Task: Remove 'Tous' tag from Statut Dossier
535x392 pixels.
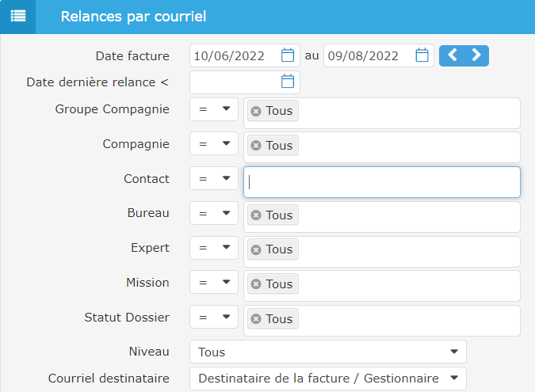Action: [x=256, y=319]
